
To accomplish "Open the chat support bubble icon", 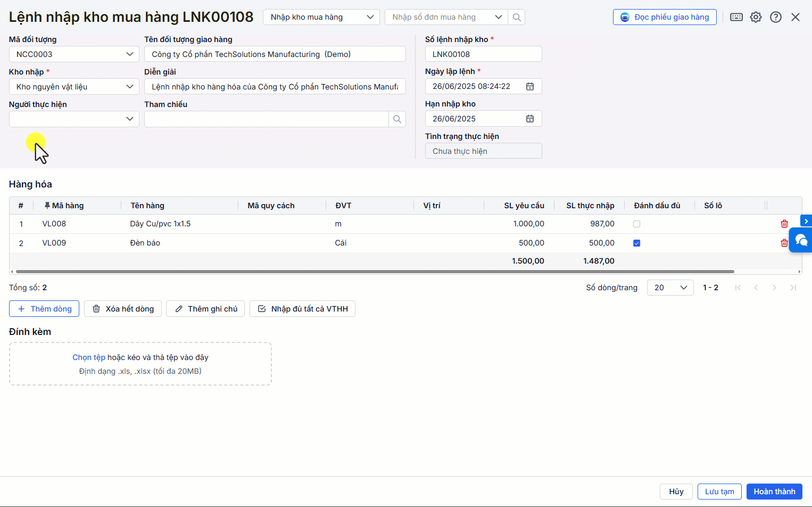I will (x=801, y=240).
